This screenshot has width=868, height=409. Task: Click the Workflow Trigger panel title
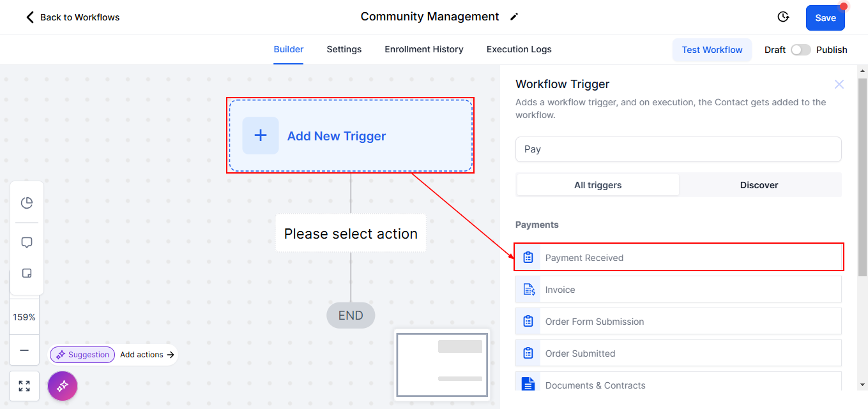click(563, 84)
